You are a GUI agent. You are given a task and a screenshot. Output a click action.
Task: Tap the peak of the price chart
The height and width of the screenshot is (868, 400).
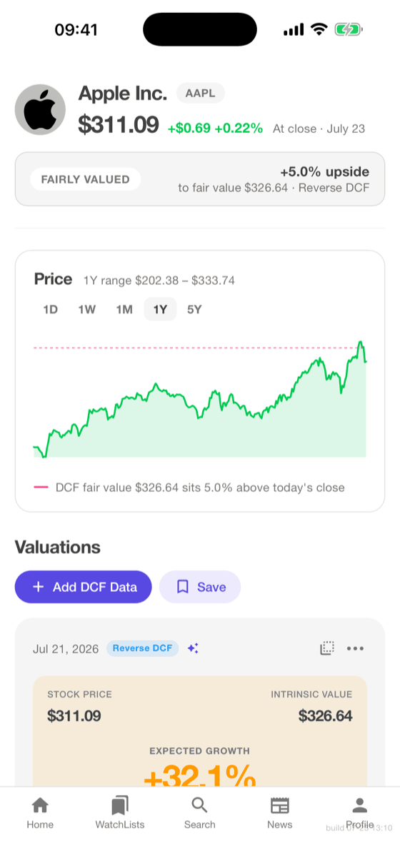click(x=361, y=343)
